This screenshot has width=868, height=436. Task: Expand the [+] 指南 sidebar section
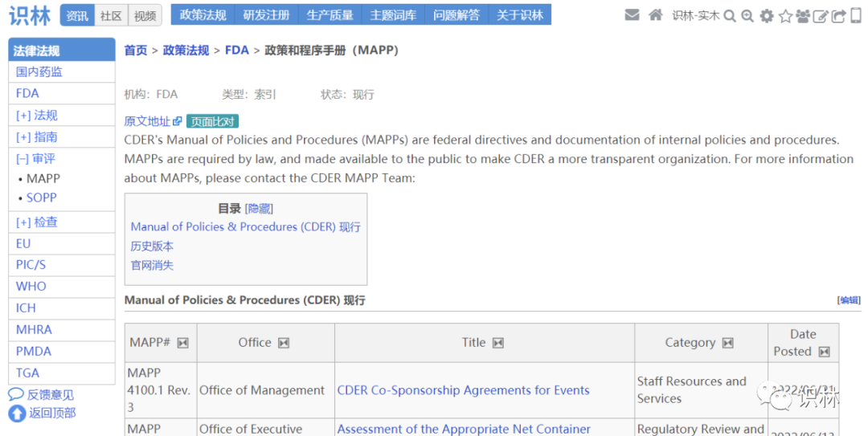[x=36, y=137]
